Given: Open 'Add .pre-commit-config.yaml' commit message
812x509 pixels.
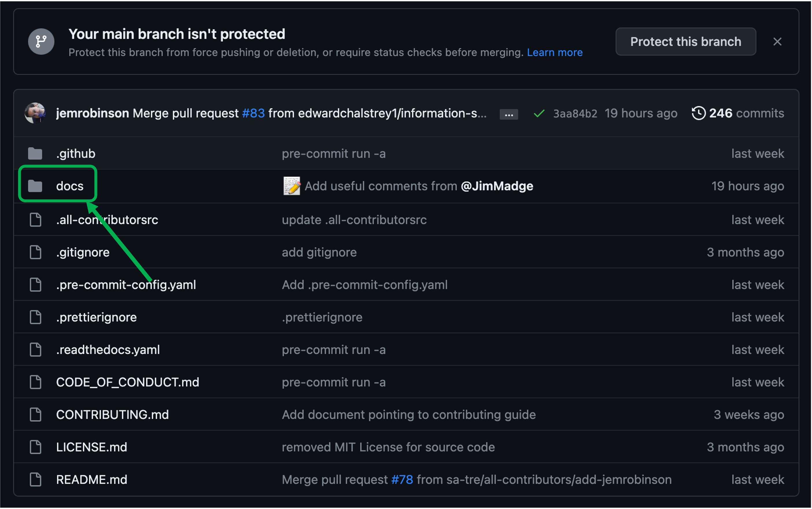Looking at the screenshot, I should tap(365, 285).
